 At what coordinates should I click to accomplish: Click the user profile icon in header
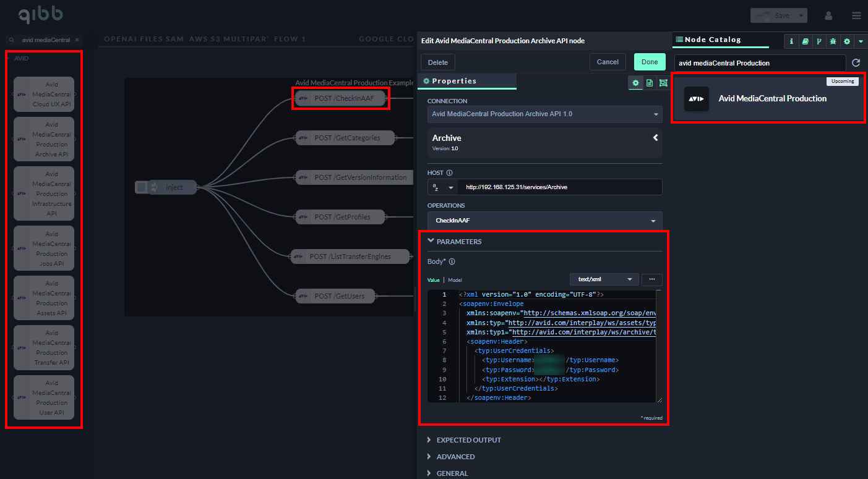(x=828, y=15)
